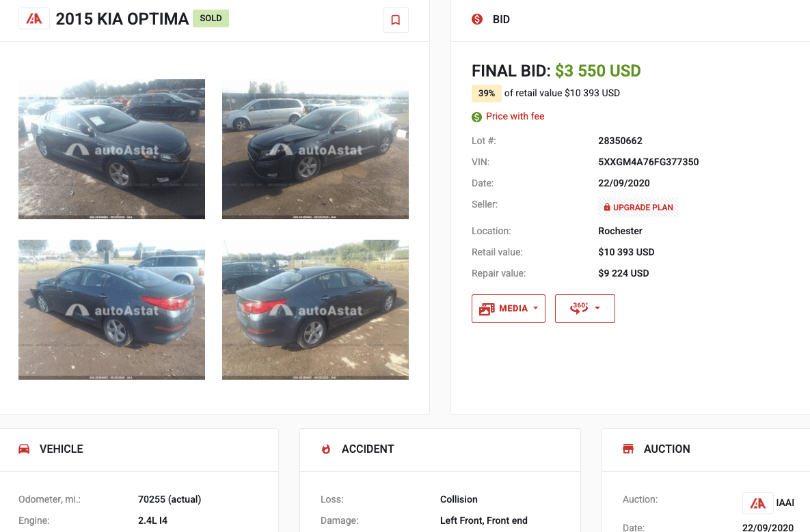The image size is (810, 532).
Task: Click the red dollar icon beside the BID header
Action: (477, 19)
